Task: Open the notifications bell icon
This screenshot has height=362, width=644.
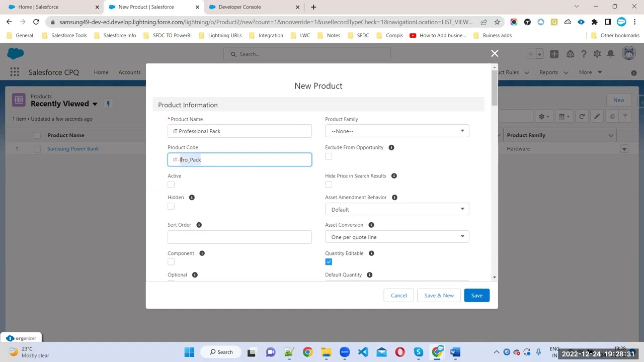Action: coord(610,54)
